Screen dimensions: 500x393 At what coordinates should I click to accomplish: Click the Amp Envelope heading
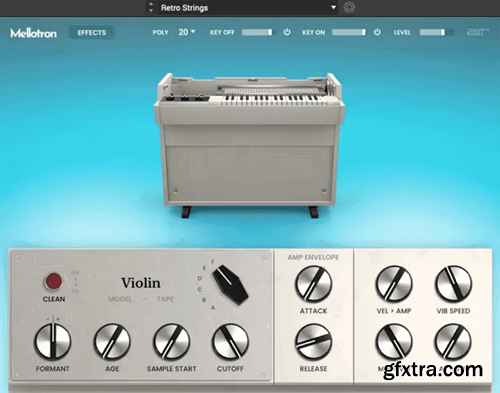tap(313, 257)
